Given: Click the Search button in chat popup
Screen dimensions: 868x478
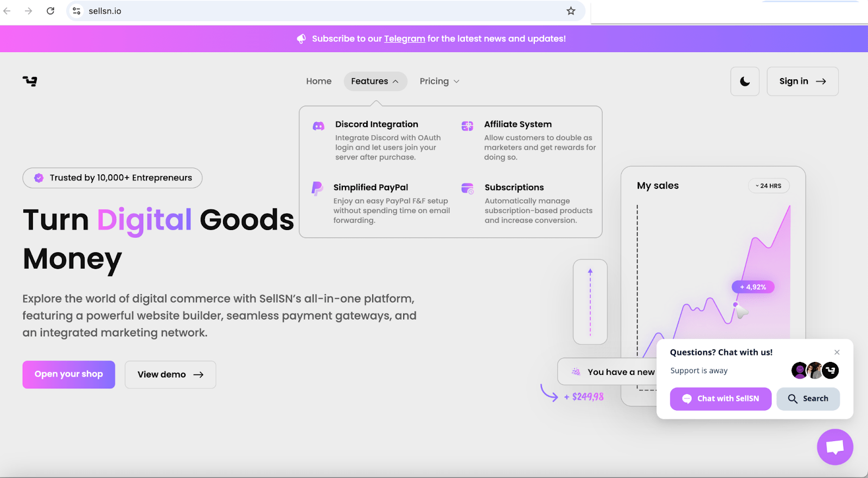Looking at the screenshot, I should [808, 399].
